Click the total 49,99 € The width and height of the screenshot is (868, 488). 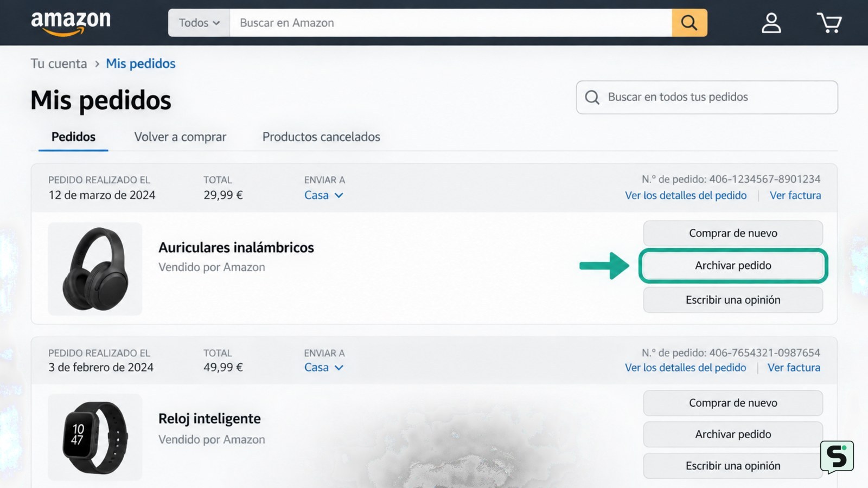click(x=223, y=367)
